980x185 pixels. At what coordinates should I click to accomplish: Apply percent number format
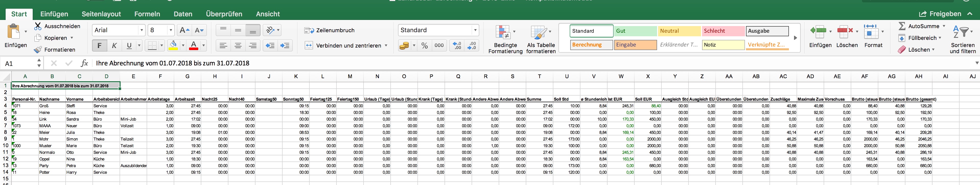coord(425,46)
